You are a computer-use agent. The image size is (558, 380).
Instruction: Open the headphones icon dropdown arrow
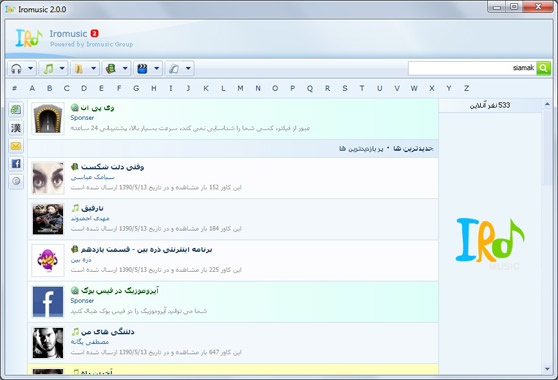31,68
